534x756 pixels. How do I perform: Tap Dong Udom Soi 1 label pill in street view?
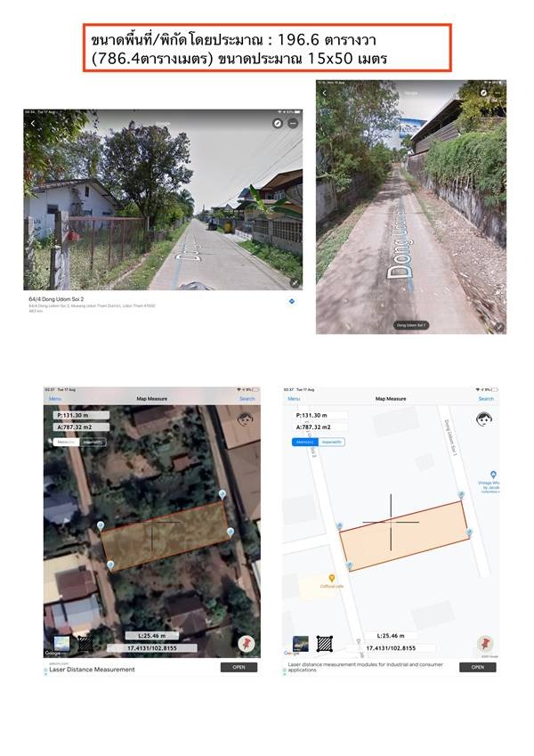pyautogui.click(x=411, y=325)
